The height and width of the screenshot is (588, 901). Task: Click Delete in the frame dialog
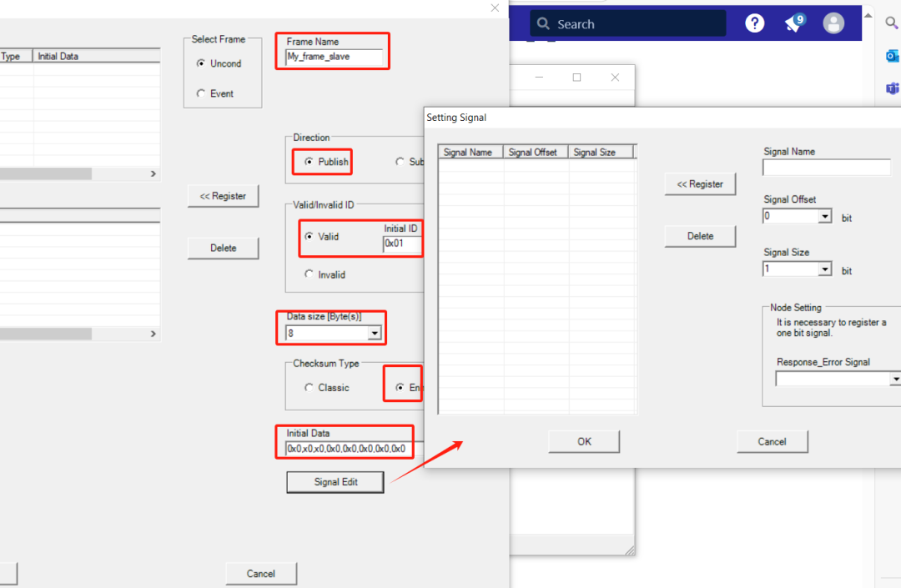tap(223, 248)
